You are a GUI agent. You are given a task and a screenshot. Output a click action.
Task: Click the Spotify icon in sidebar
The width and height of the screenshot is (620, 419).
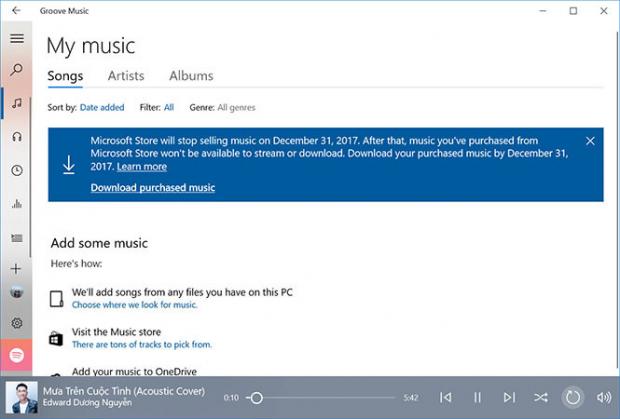pos(16,355)
